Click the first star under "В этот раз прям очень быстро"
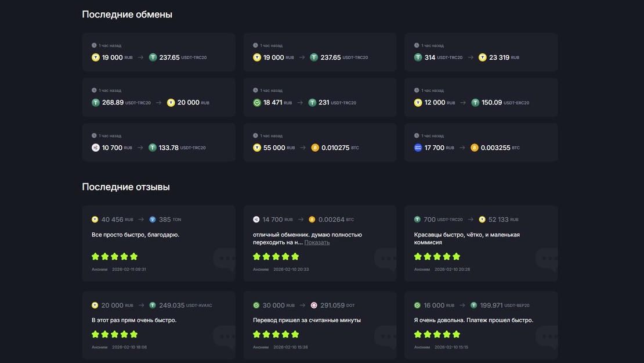This screenshot has height=363, width=644. 96,334
